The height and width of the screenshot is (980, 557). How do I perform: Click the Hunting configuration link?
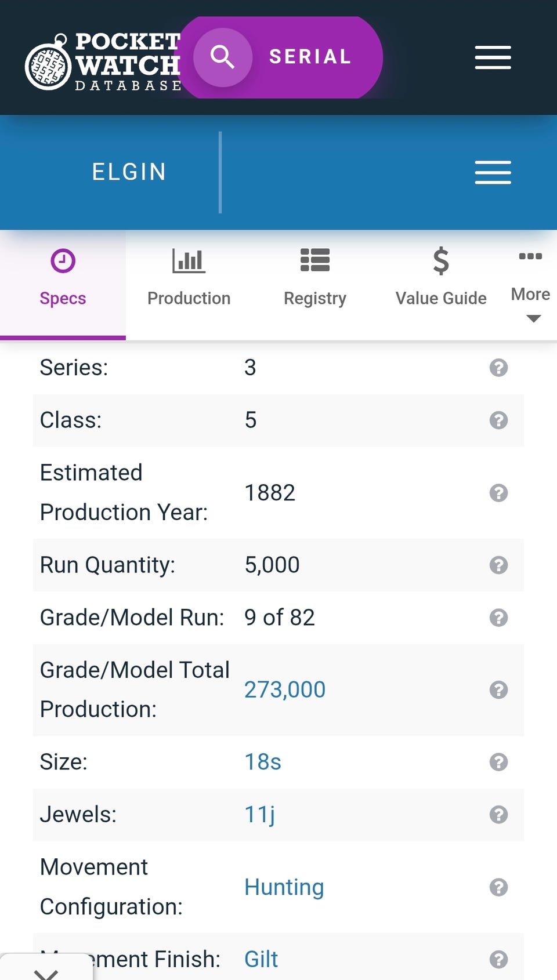(x=284, y=887)
